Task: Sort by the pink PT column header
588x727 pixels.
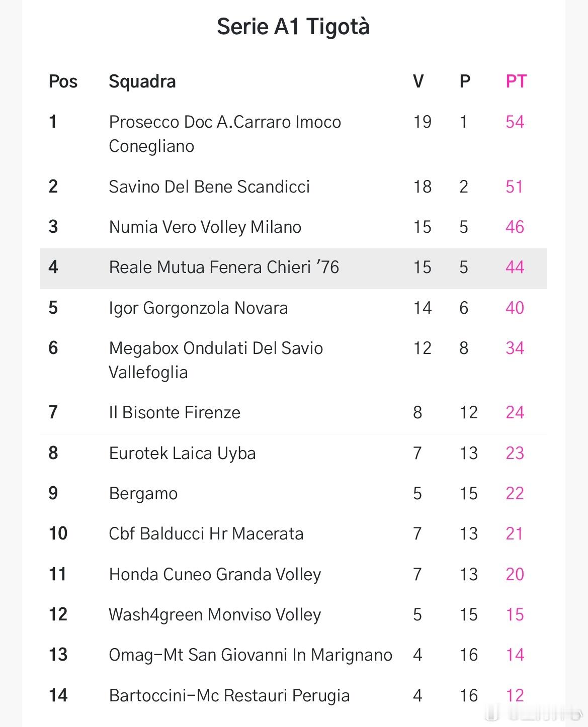Action: coord(516,81)
